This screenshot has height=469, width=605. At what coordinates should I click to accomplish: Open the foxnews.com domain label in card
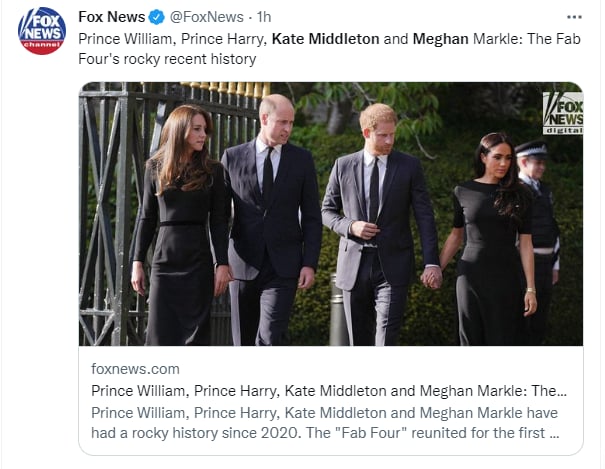[135, 369]
